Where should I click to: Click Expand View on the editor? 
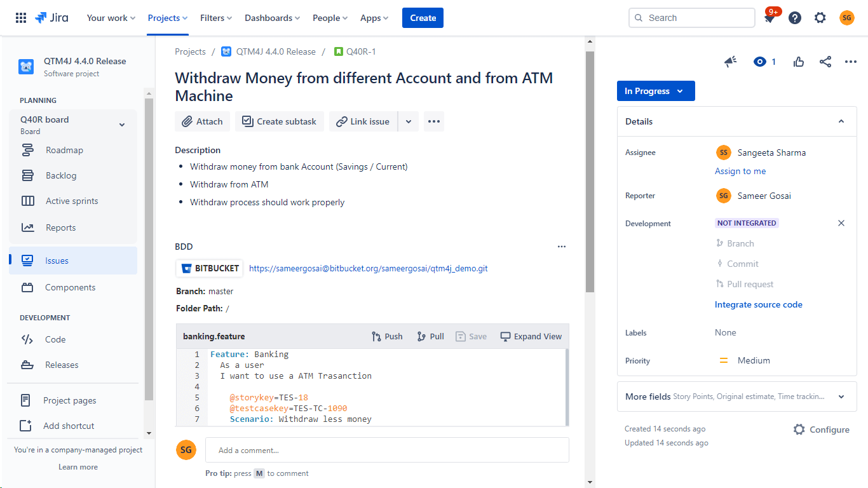coord(531,336)
